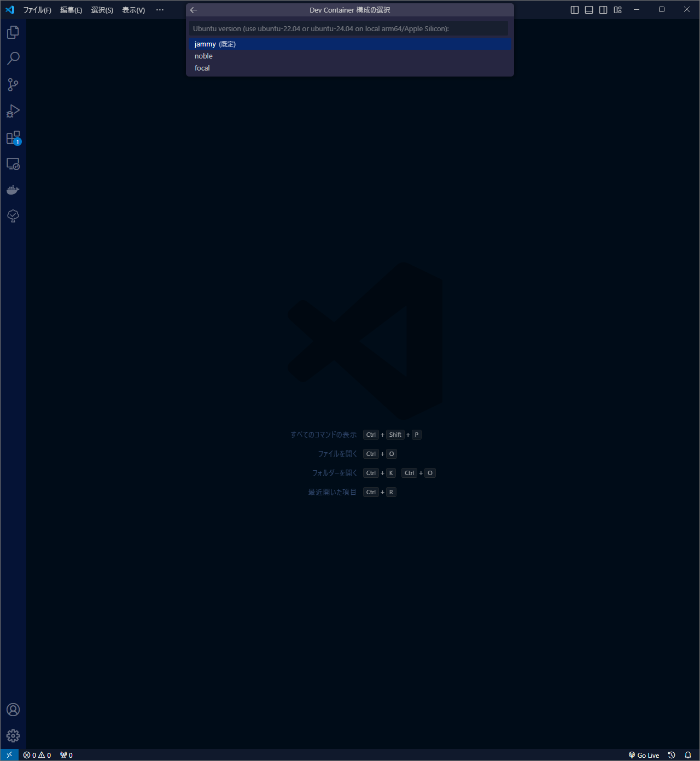
Task: Open the Docker view
Action: pos(13,190)
